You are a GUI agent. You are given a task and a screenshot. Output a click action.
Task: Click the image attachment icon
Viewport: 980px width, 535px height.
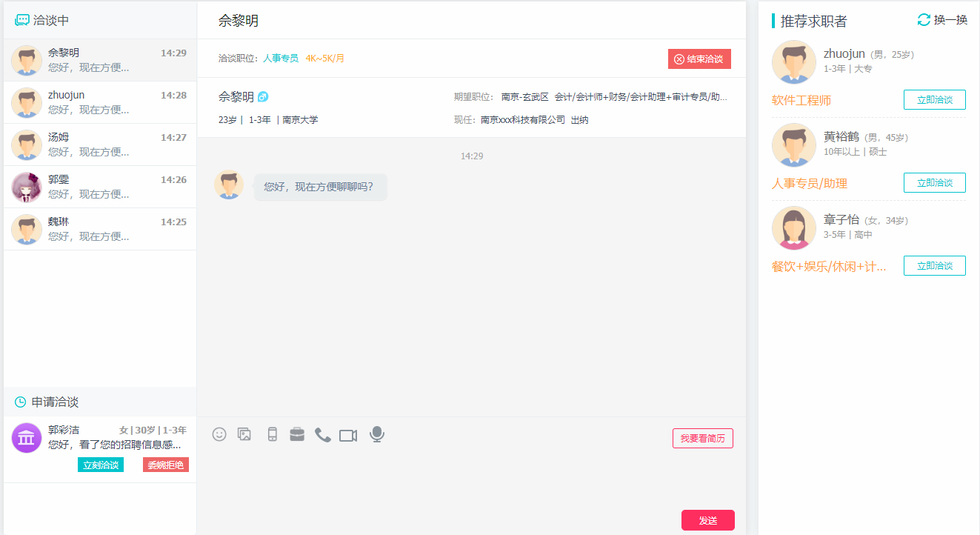tap(244, 434)
